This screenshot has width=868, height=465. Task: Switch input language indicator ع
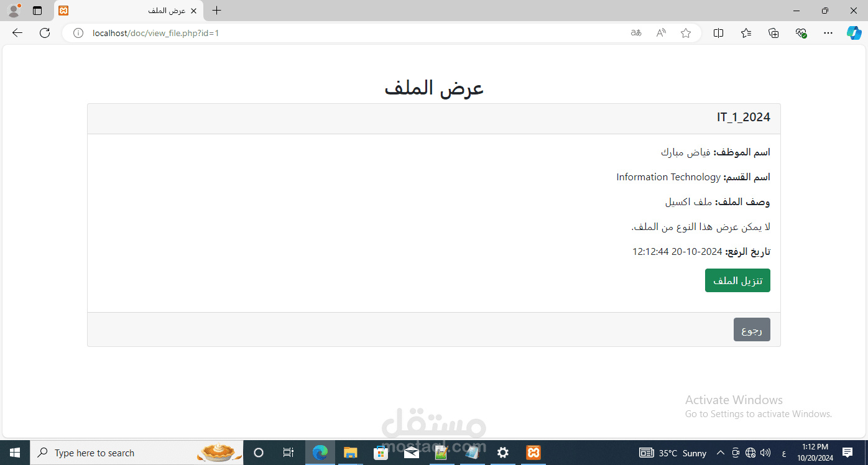(783, 453)
